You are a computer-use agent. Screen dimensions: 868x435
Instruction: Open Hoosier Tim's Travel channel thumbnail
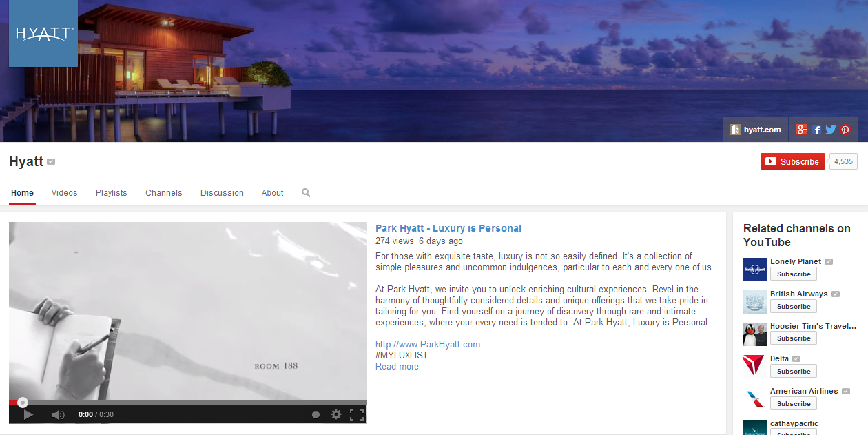click(755, 334)
